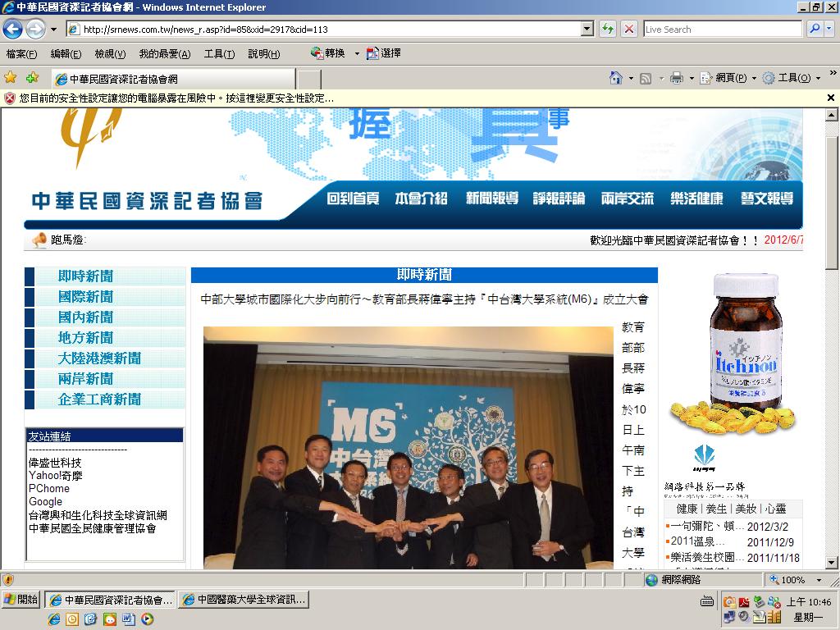This screenshot has width=840, height=630.
Task: Click the Live Search magnifier icon
Action: click(815, 29)
